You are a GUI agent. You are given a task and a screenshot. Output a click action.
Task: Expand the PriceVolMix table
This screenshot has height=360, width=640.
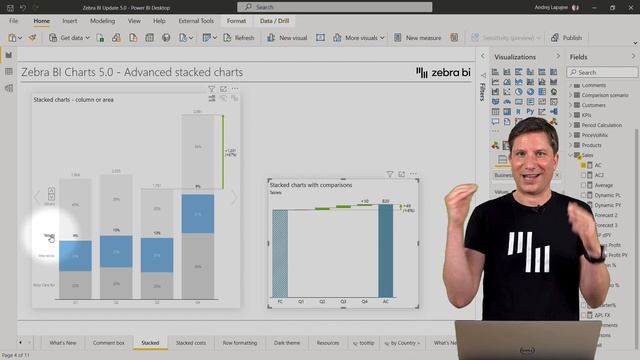(x=571, y=135)
